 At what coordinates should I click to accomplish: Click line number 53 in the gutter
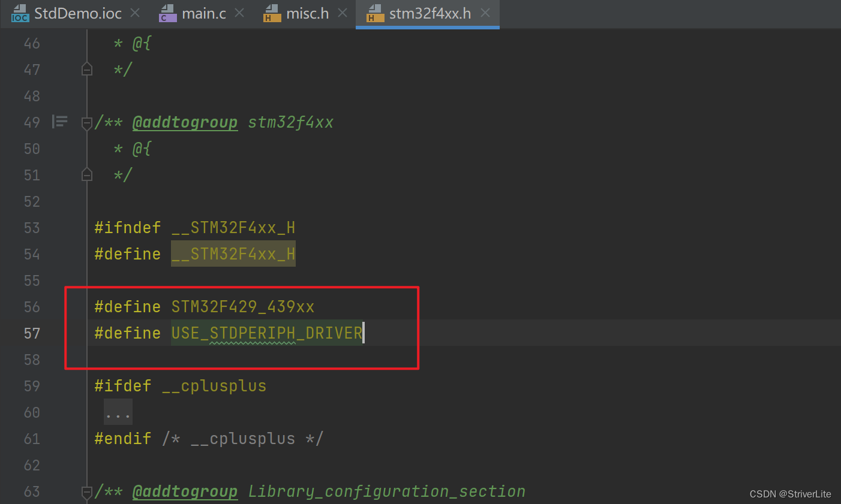click(32, 228)
